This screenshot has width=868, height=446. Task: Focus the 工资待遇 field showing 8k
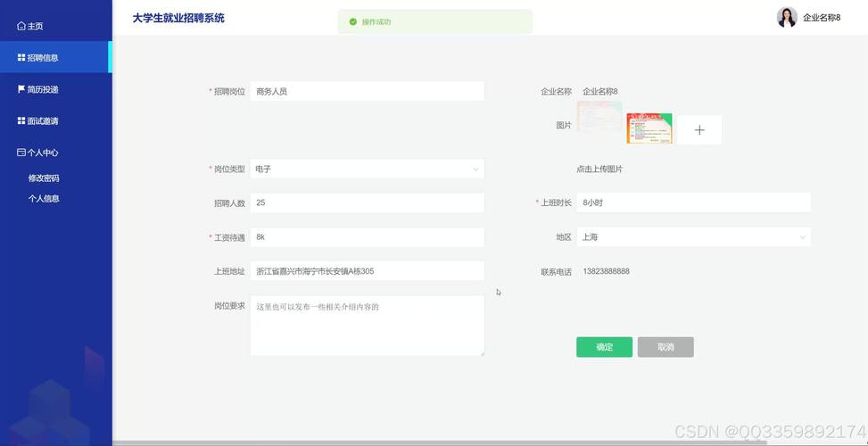367,237
